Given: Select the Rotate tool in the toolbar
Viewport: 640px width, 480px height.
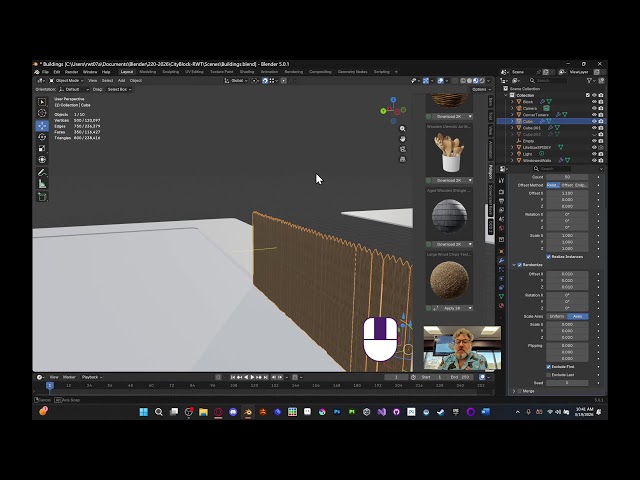Looking at the screenshot, I should [x=42, y=137].
